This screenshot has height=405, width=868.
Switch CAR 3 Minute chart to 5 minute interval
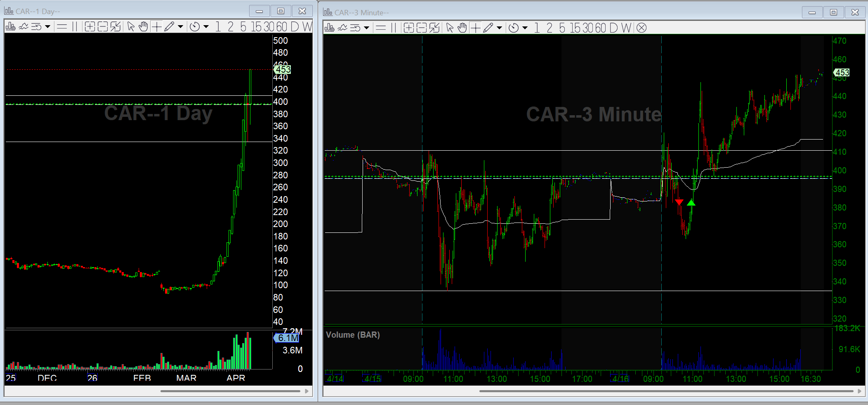click(x=562, y=28)
